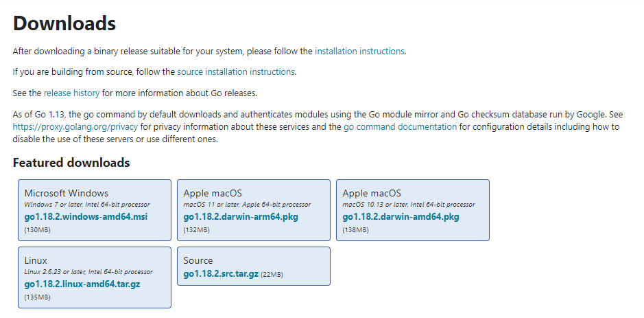Click 'macOS 11 or later, Apple 64-bit processor' text
644x318 pixels.
click(x=247, y=205)
